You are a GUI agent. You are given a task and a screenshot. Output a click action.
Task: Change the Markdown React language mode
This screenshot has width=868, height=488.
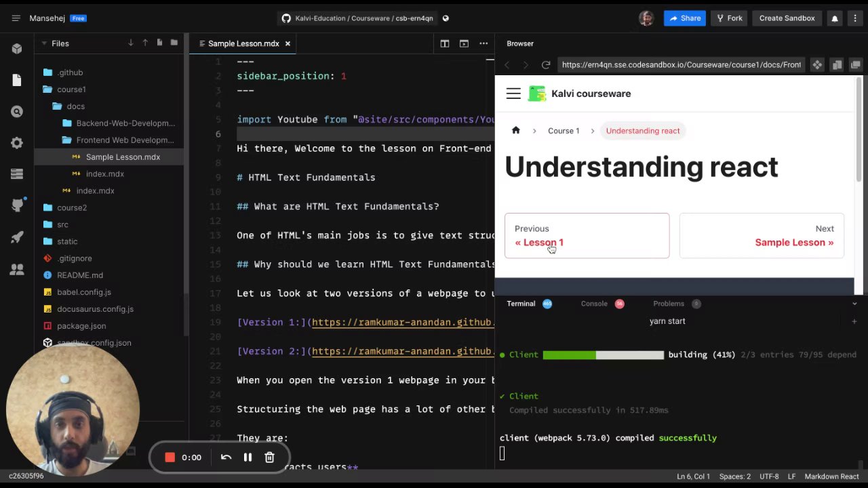(x=831, y=476)
